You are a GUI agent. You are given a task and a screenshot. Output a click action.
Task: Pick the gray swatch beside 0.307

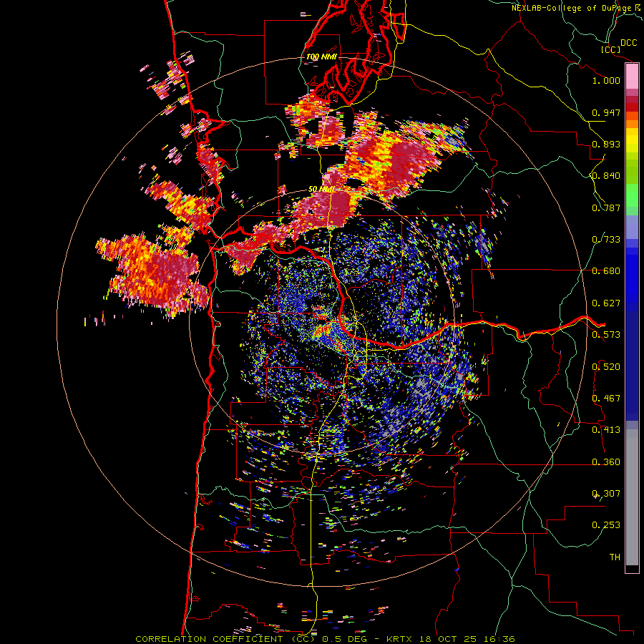(x=632, y=497)
